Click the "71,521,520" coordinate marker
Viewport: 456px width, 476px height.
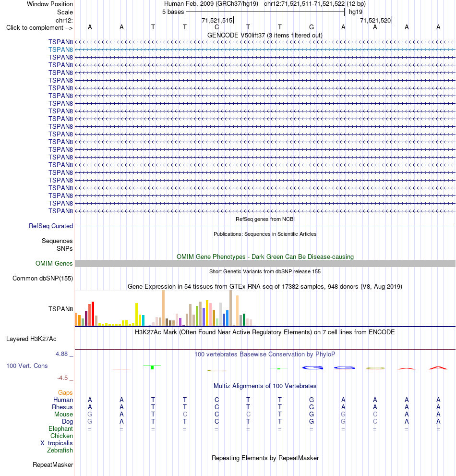click(376, 20)
